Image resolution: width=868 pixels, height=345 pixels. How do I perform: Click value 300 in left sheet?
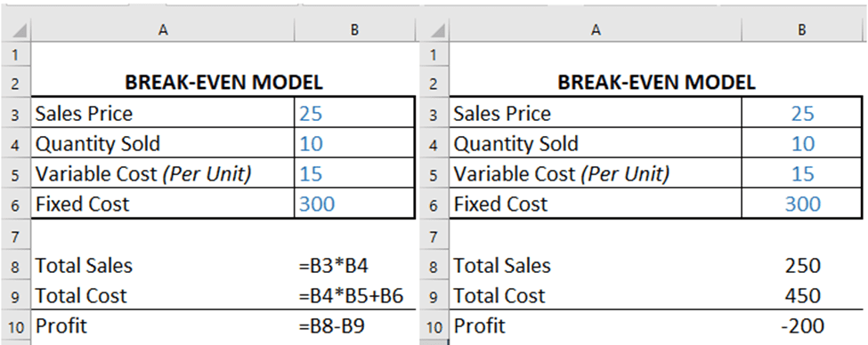click(x=317, y=204)
